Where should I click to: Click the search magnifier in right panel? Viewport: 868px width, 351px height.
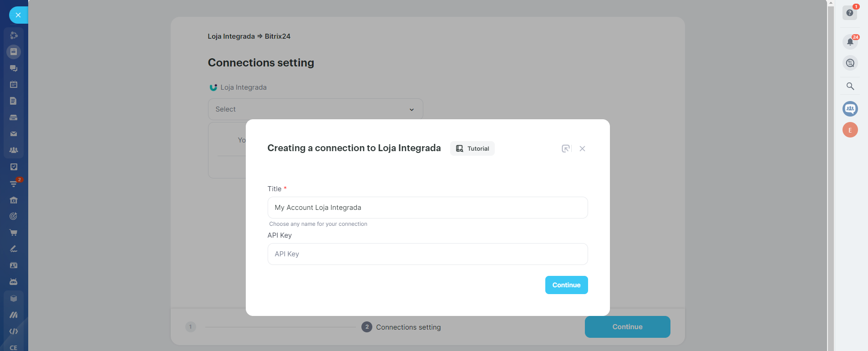[850, 86]
